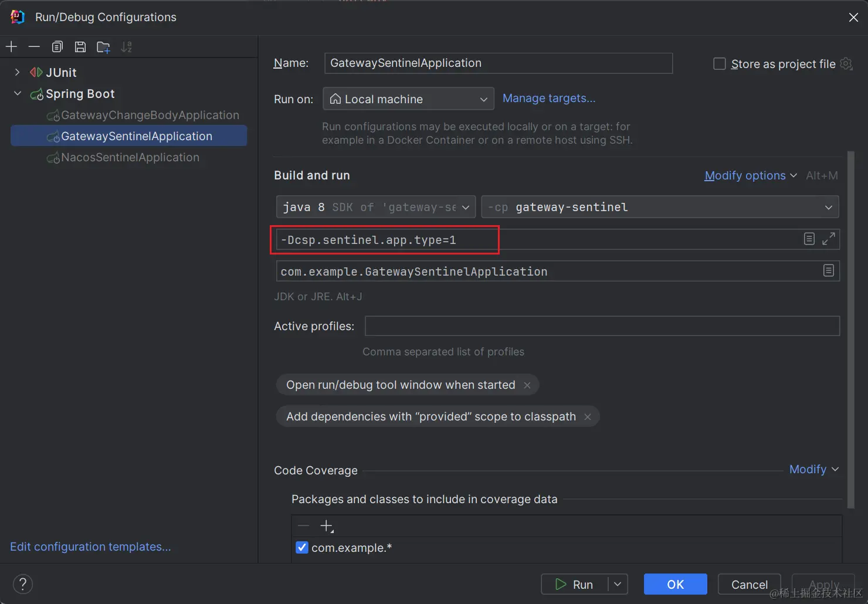
Task: Open the java 8 SDK dropdown
Action: click(x=376, y=207)
